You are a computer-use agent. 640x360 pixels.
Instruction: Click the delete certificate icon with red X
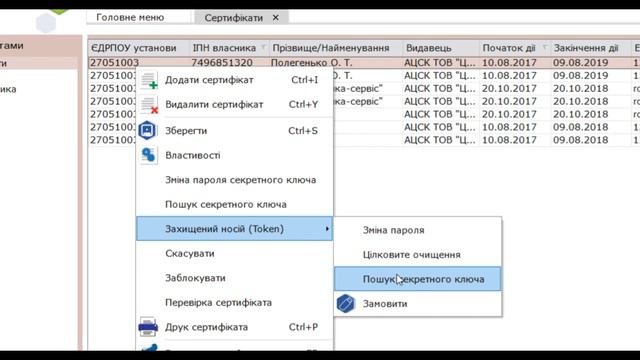click(149, 105)
